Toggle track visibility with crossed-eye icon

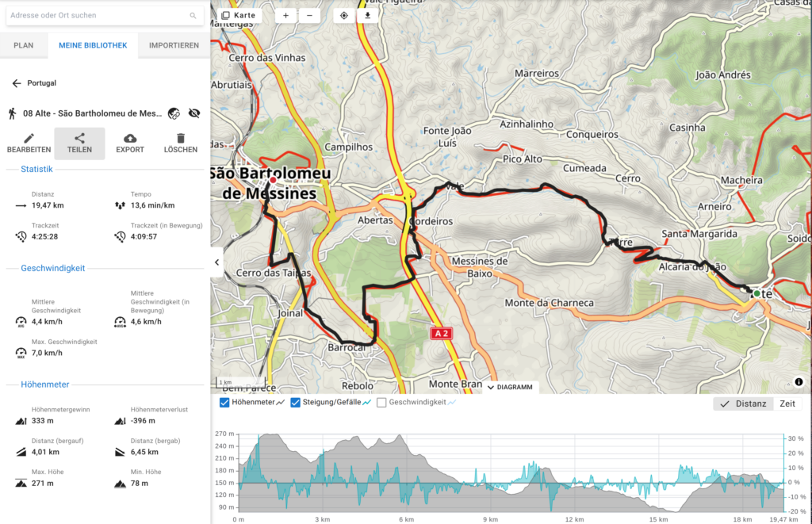(194, 113)
